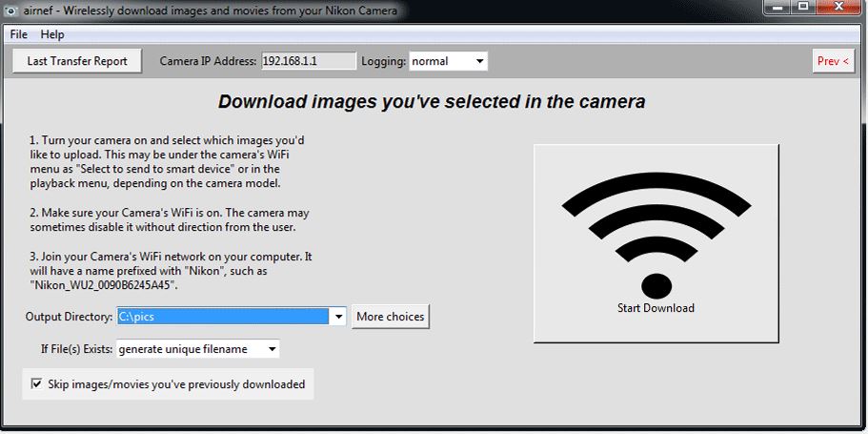
Task: Click the "If File(s) Exists:" label
Action: coord(77,349)
